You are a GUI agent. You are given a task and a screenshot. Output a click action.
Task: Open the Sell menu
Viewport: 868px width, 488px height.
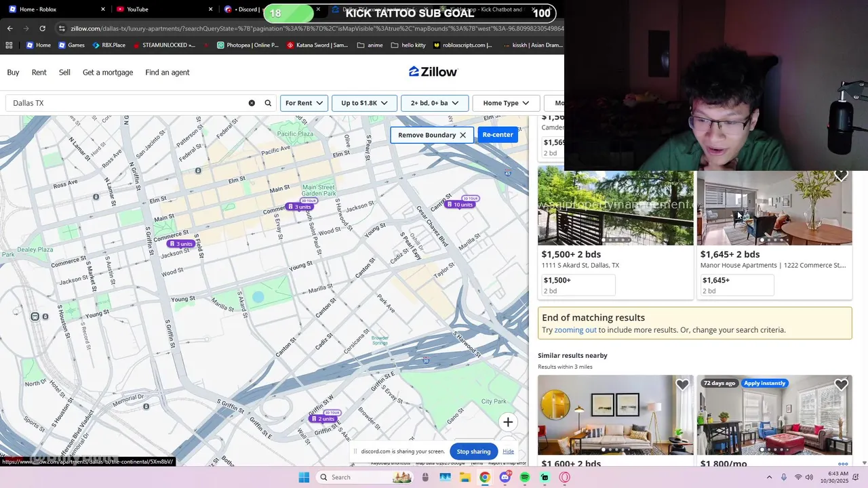pos(64,73)
